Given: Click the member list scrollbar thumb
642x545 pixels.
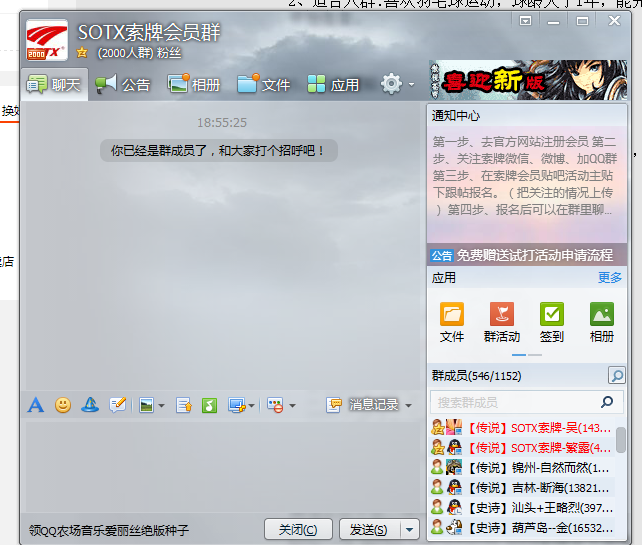Looking at the screenshot, I should (621, 440).
